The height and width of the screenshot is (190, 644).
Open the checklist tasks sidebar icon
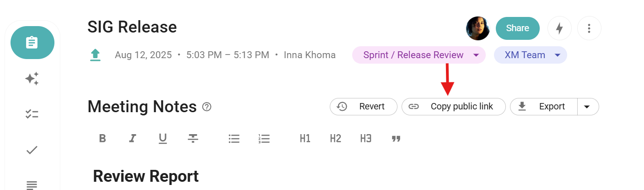(x=32, y=114)
